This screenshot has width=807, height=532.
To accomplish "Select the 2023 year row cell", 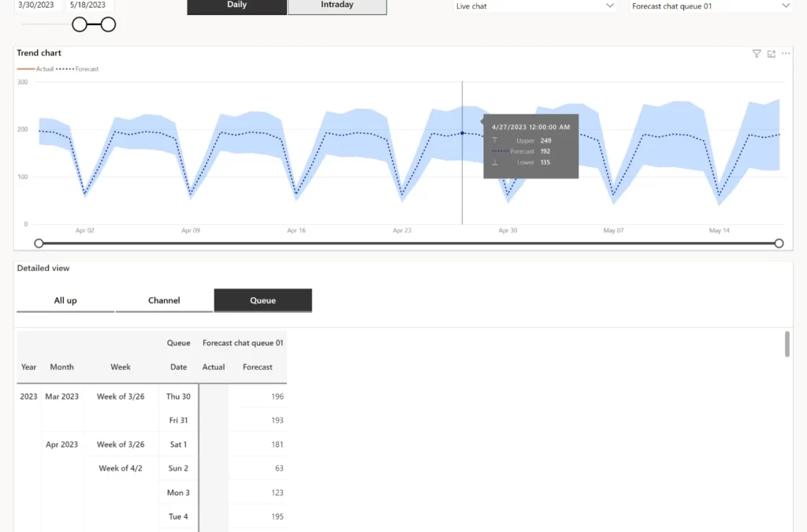I will click(29, 396).
